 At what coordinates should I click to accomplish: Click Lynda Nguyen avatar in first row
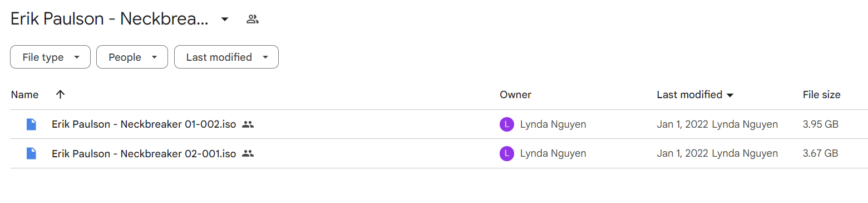[x=506, y=124]
